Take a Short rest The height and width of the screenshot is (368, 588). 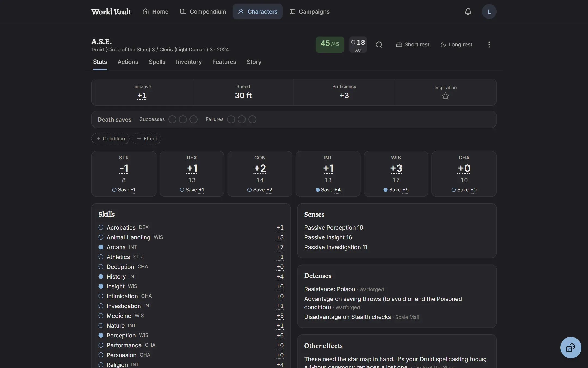tap(413, 45)
